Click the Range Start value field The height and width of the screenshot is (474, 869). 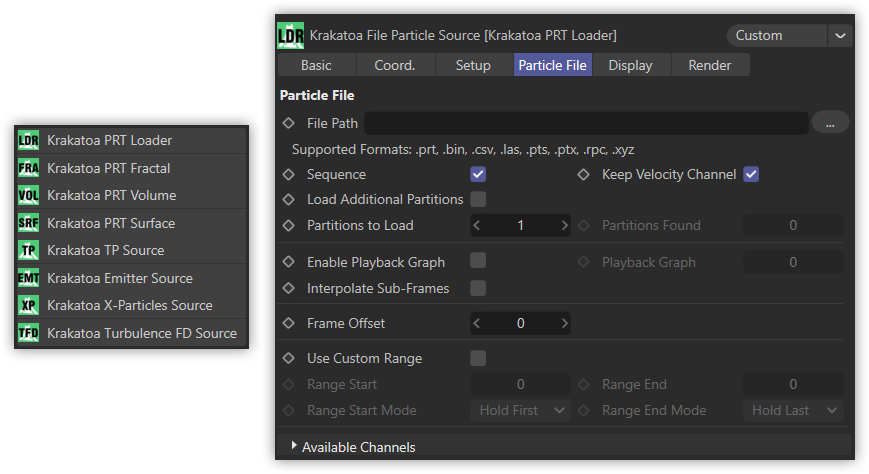click(x=520, y=384)
